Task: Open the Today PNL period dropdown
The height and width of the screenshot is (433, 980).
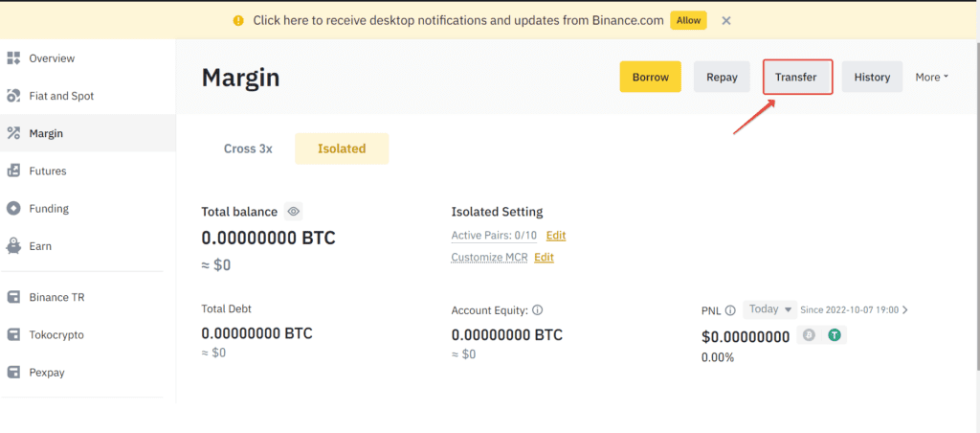Action: (770, 309)
